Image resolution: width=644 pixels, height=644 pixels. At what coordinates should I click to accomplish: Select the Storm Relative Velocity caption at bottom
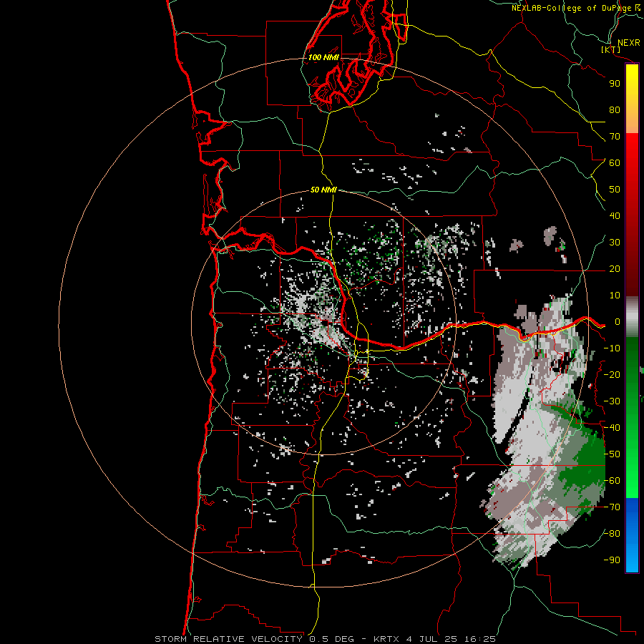(325, 639)
